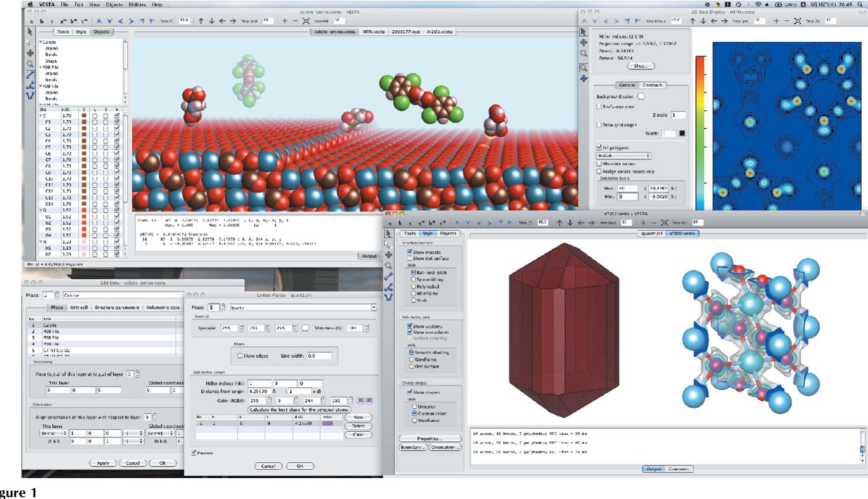
Task: Open This layer [u v w] dropdown in Edit Data
Action: click(53, 434)
